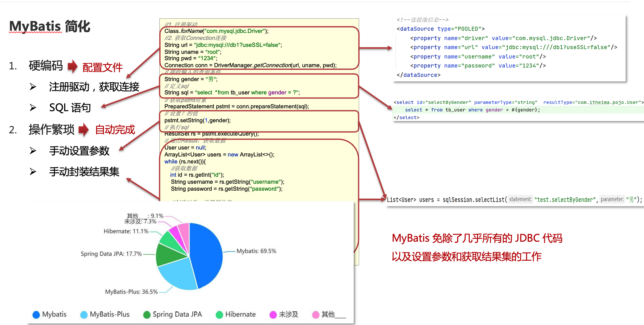Click the bullet "SQL 语句"

70,108
